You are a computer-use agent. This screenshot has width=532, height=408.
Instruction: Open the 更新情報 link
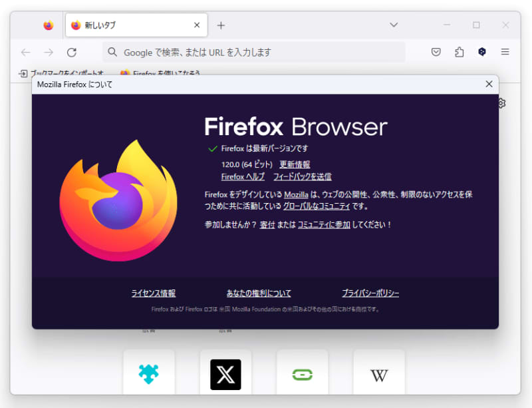pos(295,164)
